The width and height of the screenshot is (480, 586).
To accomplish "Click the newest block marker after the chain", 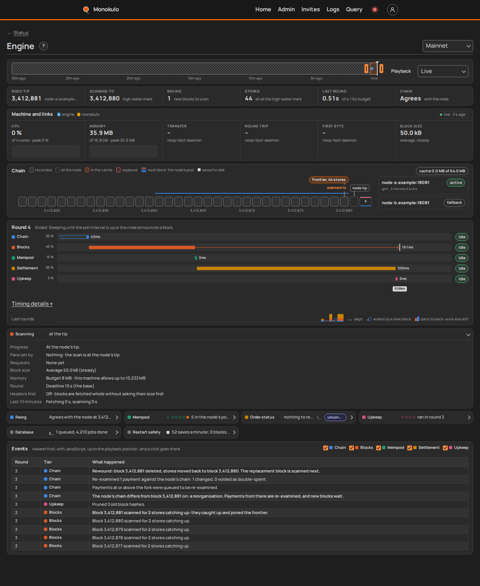I will coord(366,202).
